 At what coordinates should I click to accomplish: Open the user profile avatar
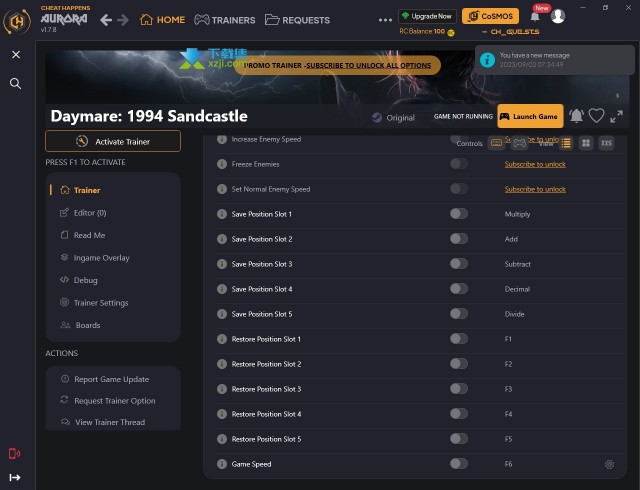pos(558,16)
